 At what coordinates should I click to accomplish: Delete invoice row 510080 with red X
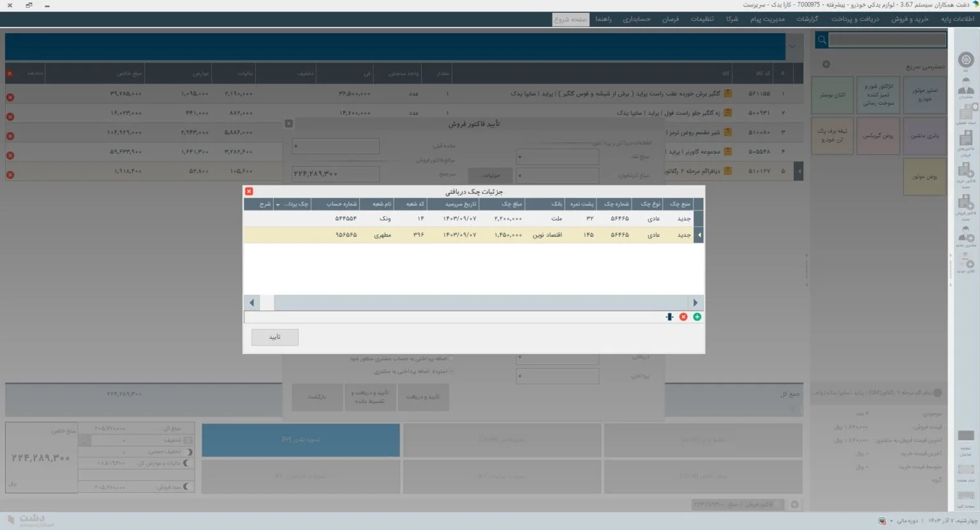(10, 136)
